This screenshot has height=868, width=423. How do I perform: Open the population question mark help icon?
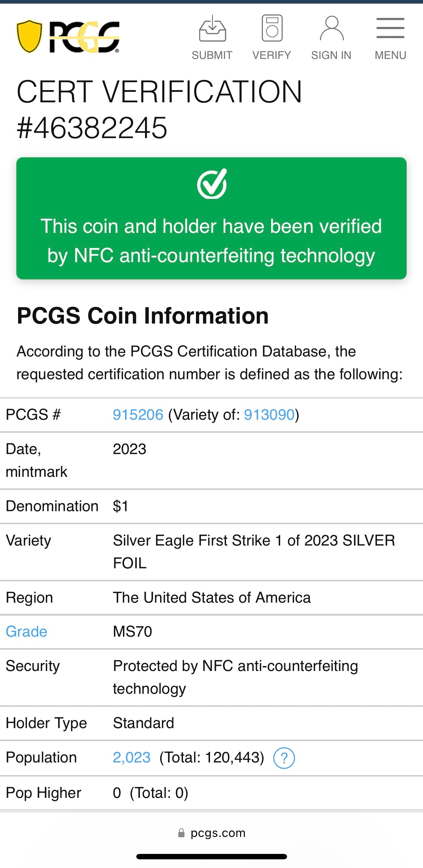285,757
